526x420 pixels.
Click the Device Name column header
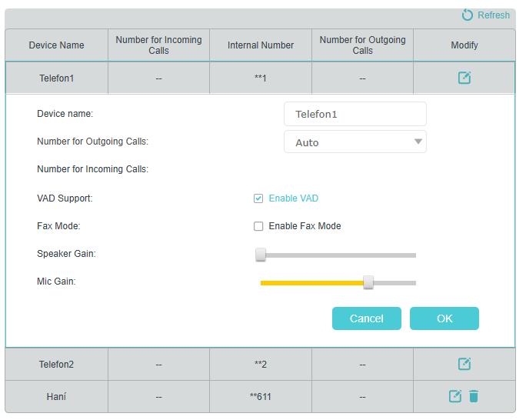[x=57, y=45]
